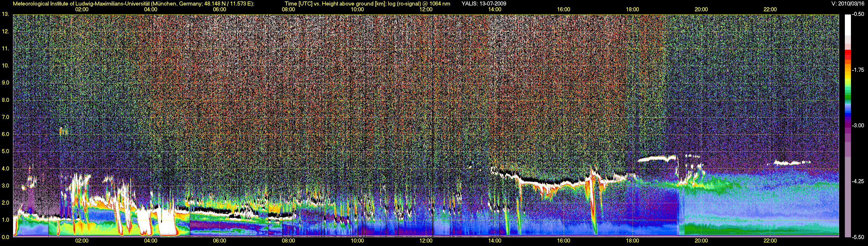Click the 10:00 label on the top time axis
868x246 pixels.
(357, 10)
